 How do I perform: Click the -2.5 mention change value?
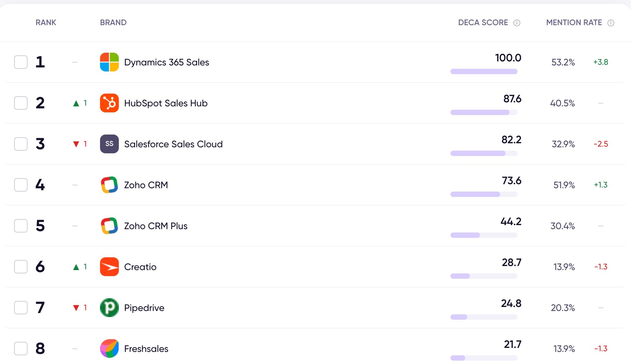[x=601, y=144]
